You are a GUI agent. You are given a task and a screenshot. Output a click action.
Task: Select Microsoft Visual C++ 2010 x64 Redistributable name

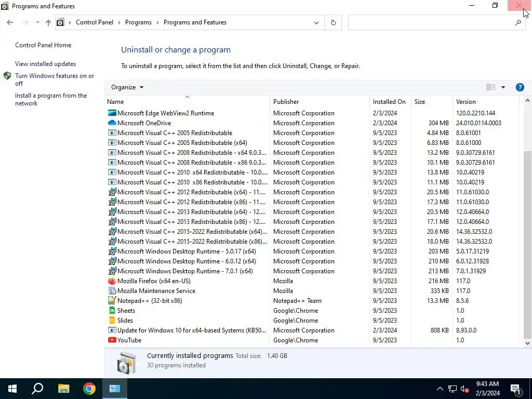coord(192,172)
